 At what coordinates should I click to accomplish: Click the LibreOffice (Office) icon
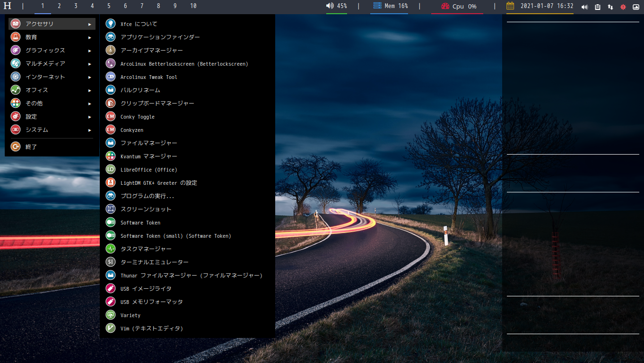[x=110, y=169]
